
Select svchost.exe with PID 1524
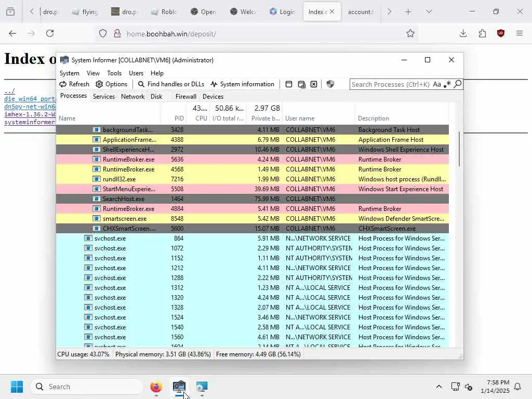coord(252,317)
